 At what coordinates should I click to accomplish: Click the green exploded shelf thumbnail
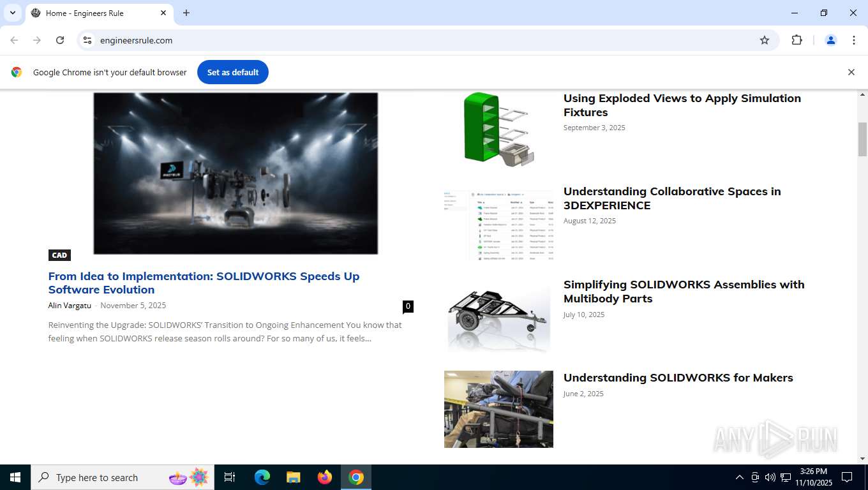pyautogui.click(x=498, y=130)
